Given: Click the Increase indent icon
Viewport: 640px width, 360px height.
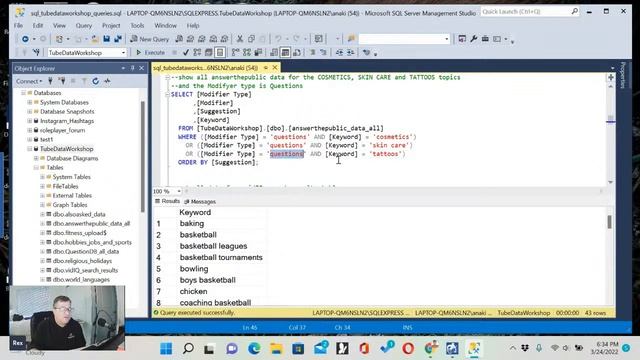Looking at the screenshot, I should (351, 53).
